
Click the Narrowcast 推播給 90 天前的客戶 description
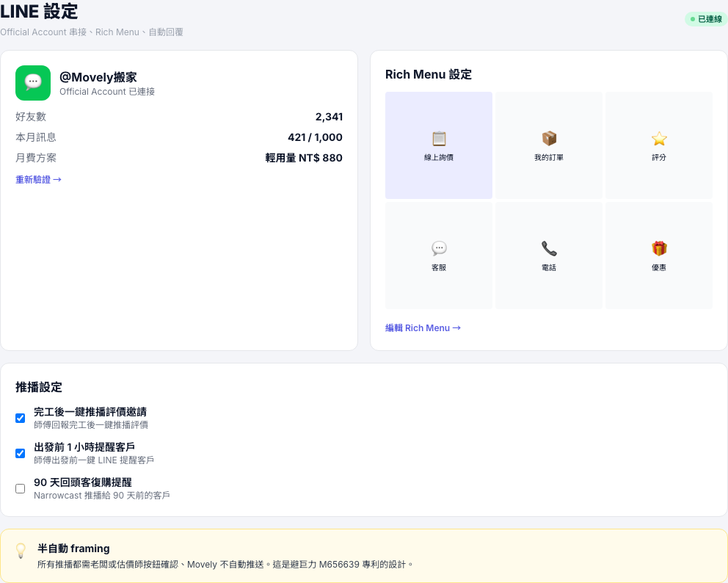(102, 495)
